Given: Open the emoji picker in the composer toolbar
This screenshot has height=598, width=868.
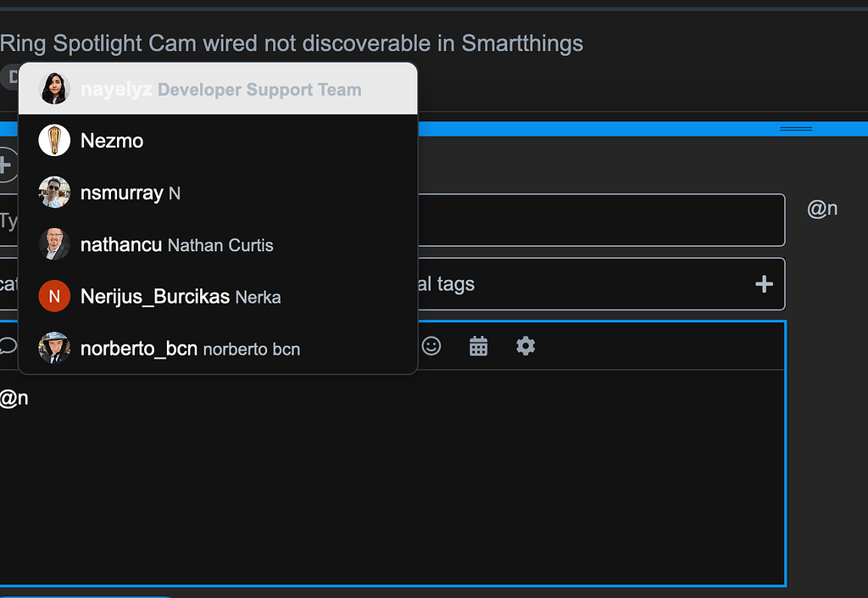Looking at the screenshot, I should [x=431, y=346].
